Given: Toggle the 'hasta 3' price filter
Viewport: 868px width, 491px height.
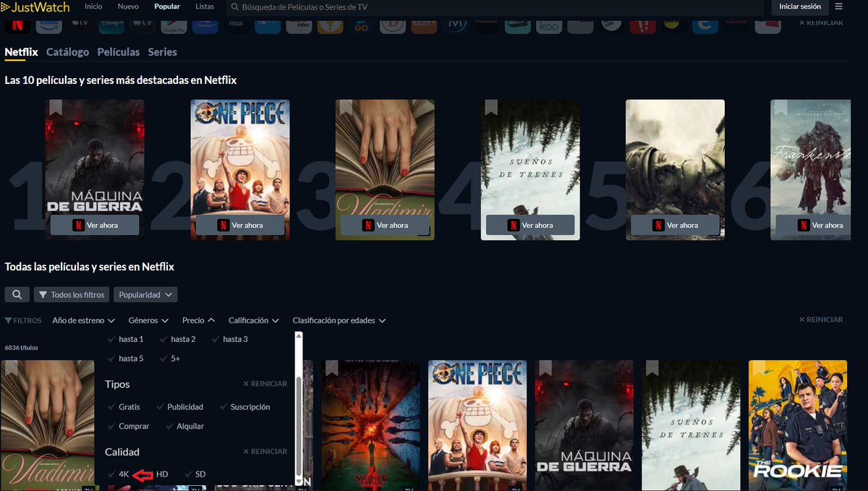Looking at the screenshot, I should [x=229, y=339].
